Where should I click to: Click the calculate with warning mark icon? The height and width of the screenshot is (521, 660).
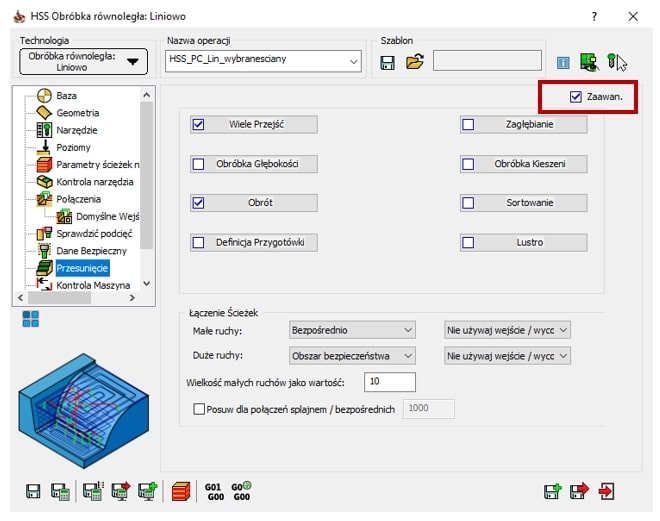tap(93, 491)
